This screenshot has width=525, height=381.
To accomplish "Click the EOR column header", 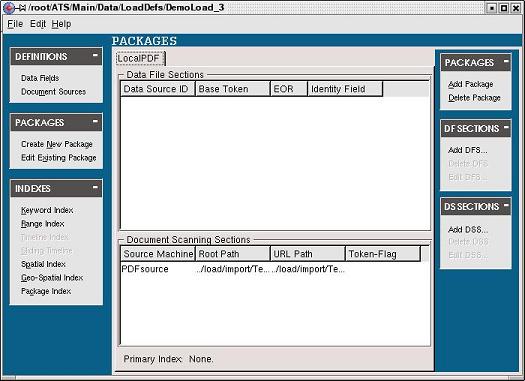I will tap(289, 89).
